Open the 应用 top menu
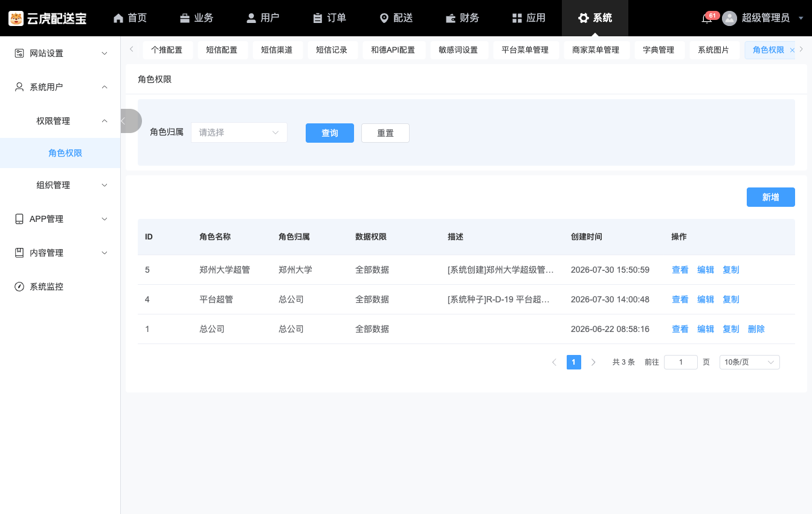Viewport: 812px width, 514px height. (529, 18)
